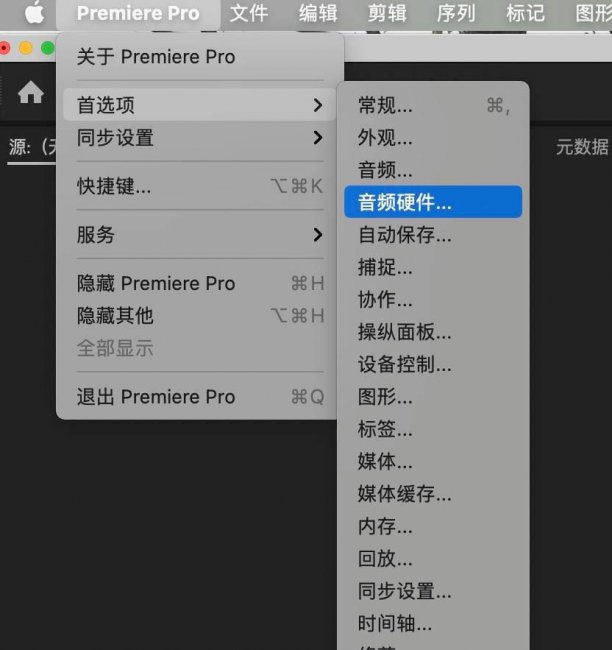Click the yellow minimize window button
Viewport: 612px width, 650px height.
point(26,48)
